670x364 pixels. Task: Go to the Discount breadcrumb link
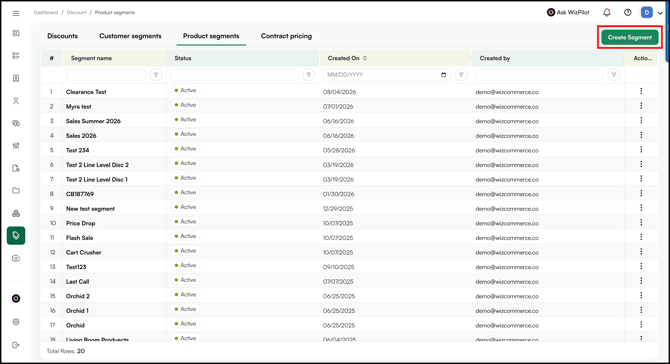click(76, 12)
